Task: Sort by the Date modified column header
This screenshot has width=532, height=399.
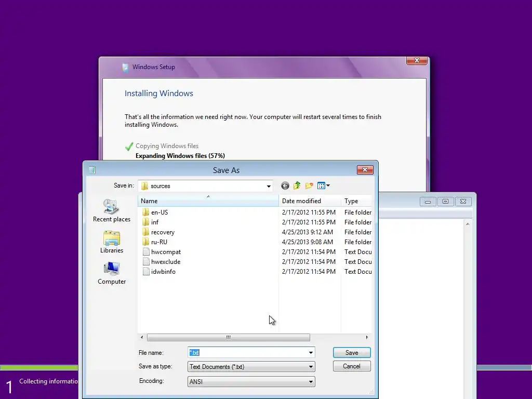Action: pos(310,201)
